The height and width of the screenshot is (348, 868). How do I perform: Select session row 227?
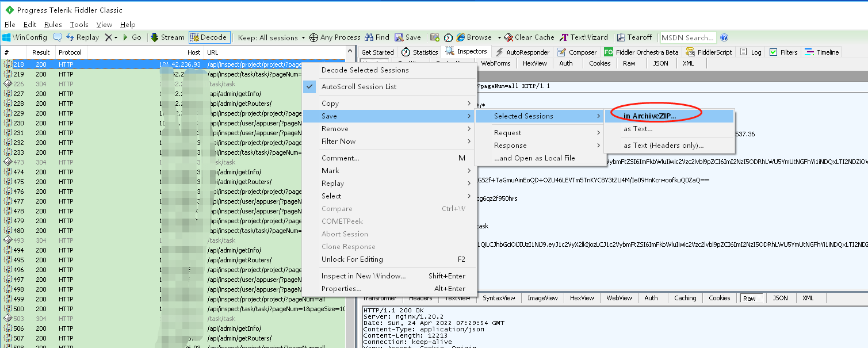pos(173,94)
